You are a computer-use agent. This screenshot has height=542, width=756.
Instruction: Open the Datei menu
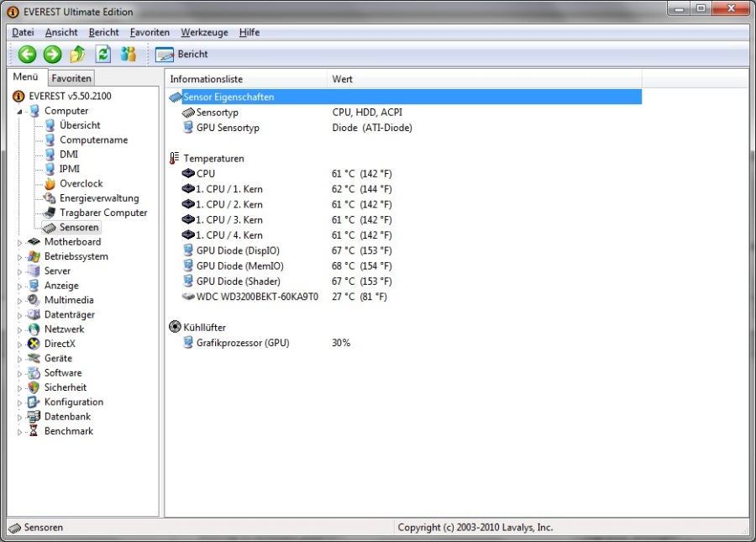23,32
